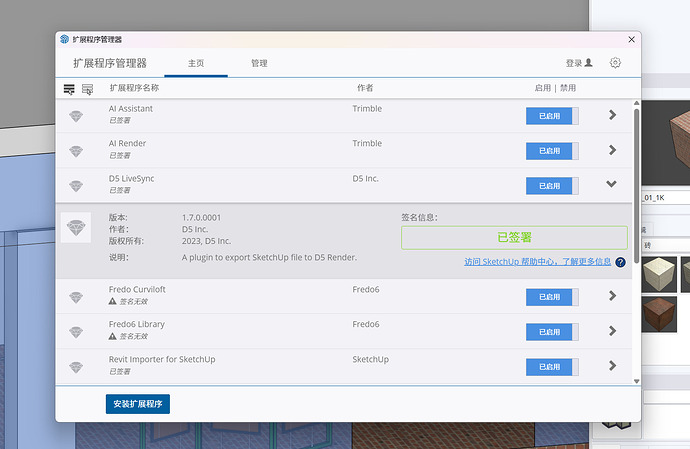Click the Fredo Curviloft gem icon
The height and width of the screenshot is (449, 690).
pyautogui.click(x=76, y=297)
